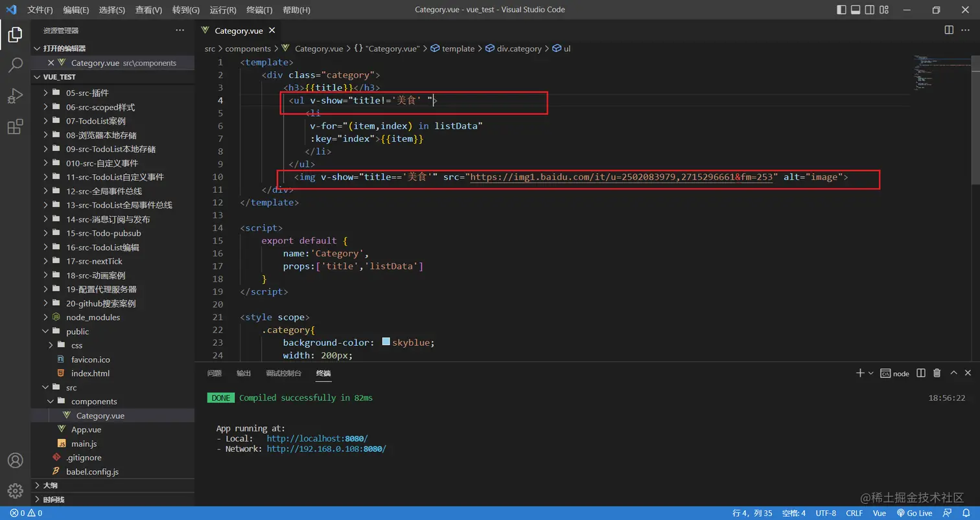Click the skyblue color swatch
This screenshot has width=980, height=520.
pyautogui.click(x=386, y=342)
